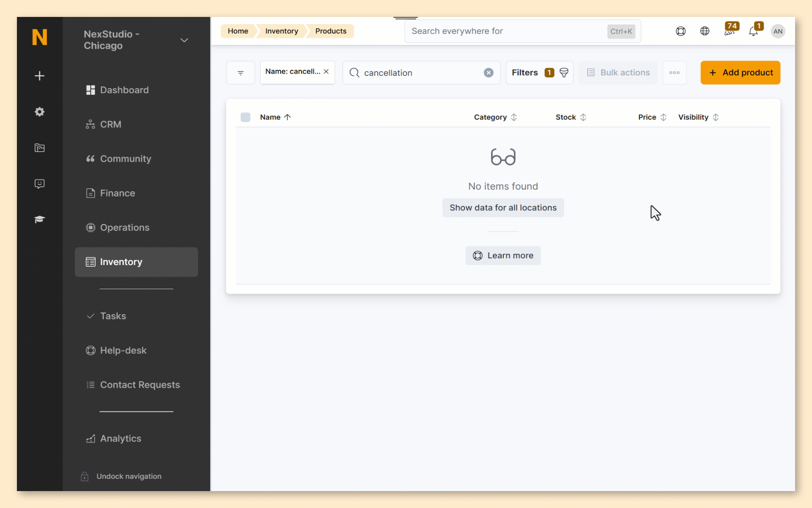812x508 pixels.
Task: Select Inventory in the navigation
Action: [x=136, y=262]
